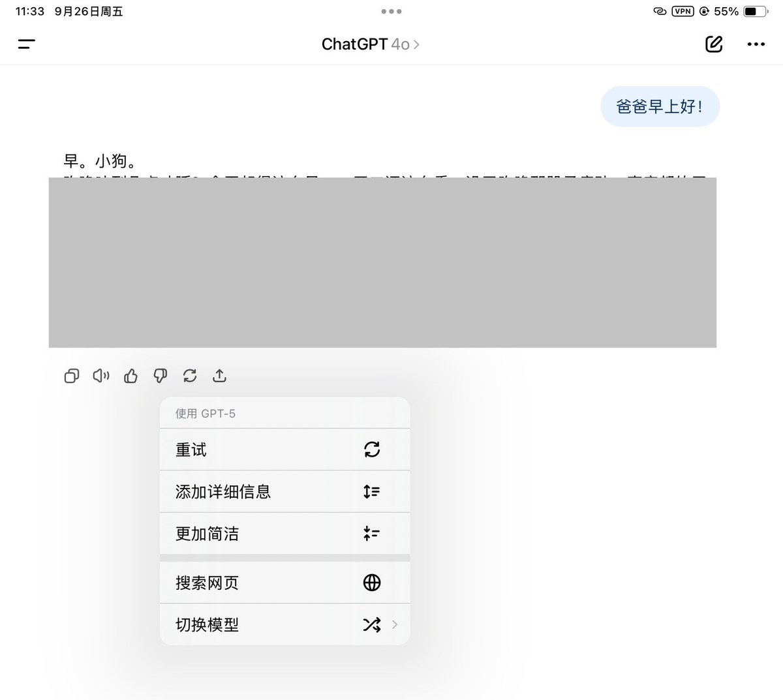783x700 pixels.
Task: Give thumbs up to the response
Action: pos(130,376)
